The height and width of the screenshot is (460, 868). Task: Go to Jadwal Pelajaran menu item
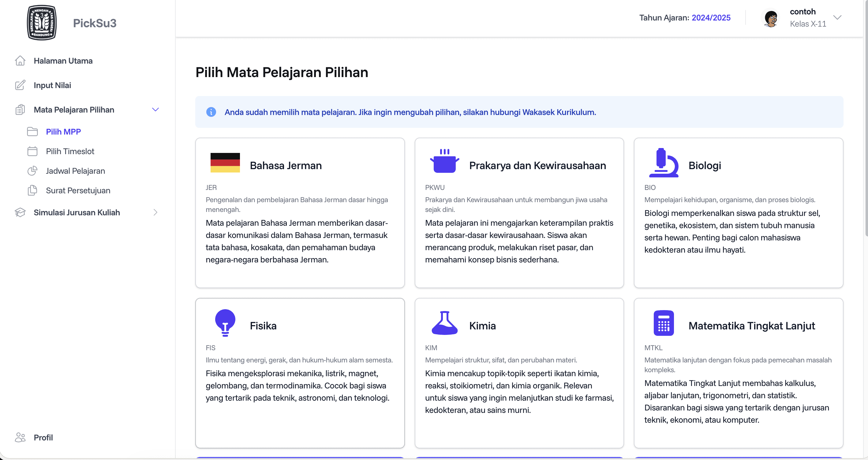coord(76,171)
